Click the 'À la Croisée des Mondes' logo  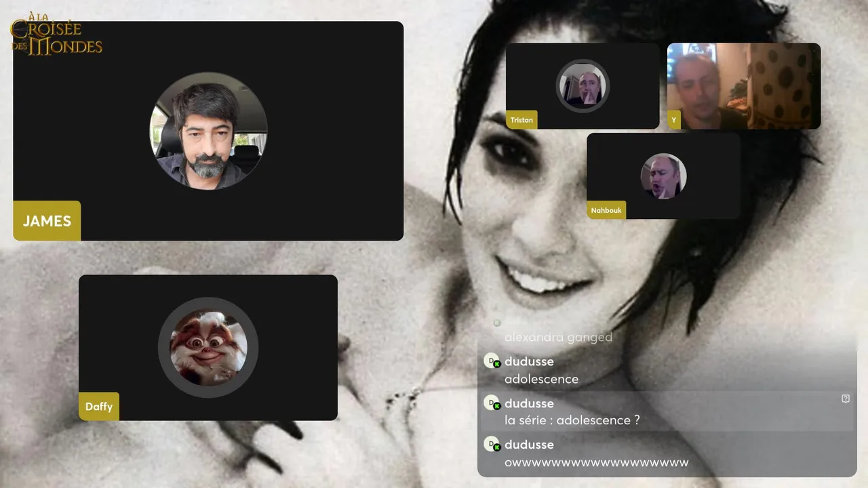(x=56, y=34)
